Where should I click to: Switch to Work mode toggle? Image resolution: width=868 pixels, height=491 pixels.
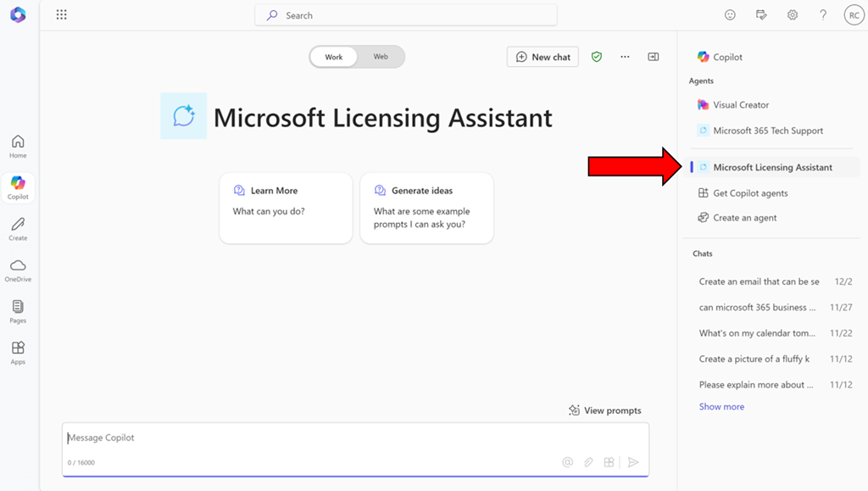pyautogui.click(x=334, y=57)
